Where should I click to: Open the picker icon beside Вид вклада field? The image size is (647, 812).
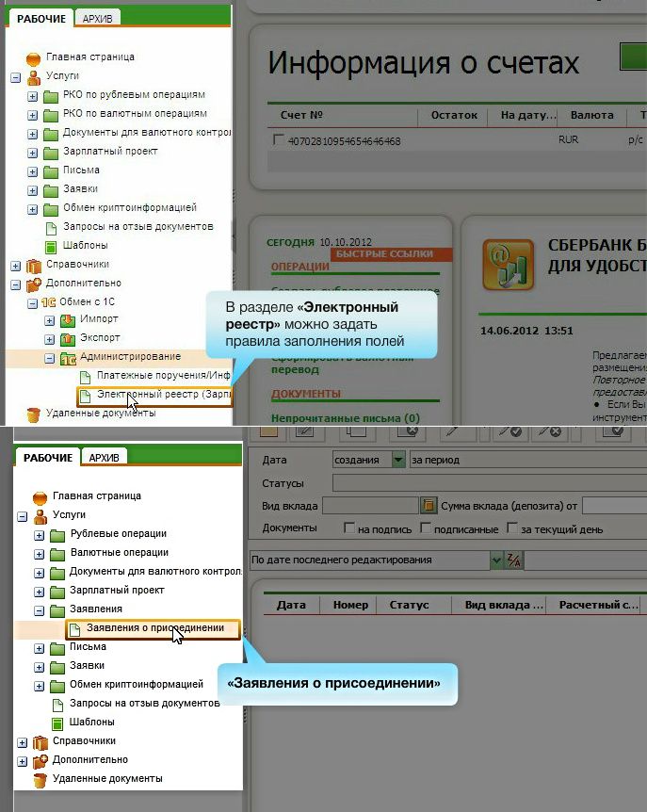pos(429,506)
